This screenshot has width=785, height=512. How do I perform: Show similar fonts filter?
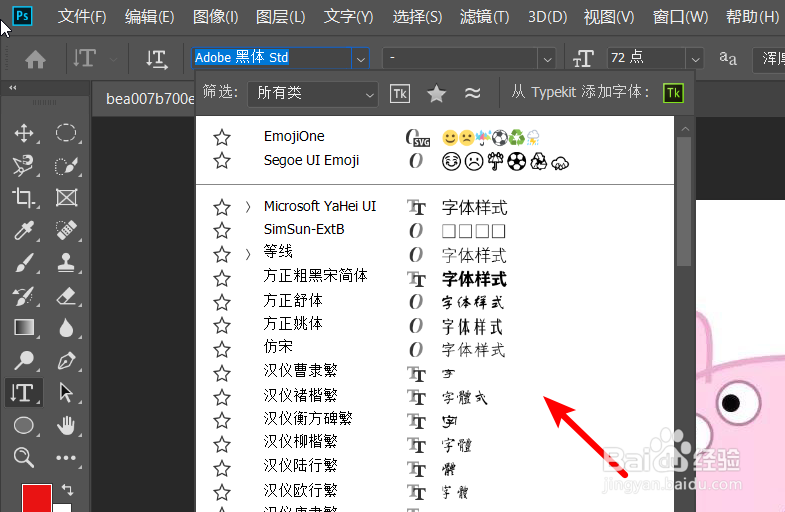tap(473, 93)
